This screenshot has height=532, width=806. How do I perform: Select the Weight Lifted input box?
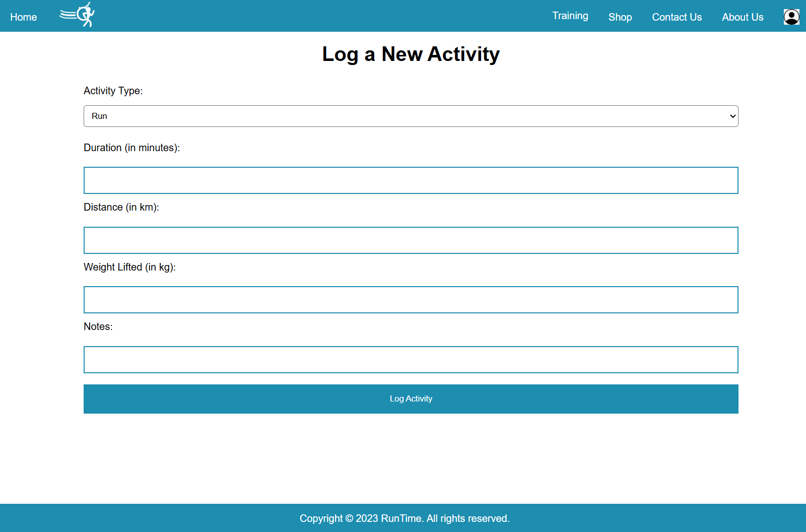pyautogui.click(x=411, y=300)
